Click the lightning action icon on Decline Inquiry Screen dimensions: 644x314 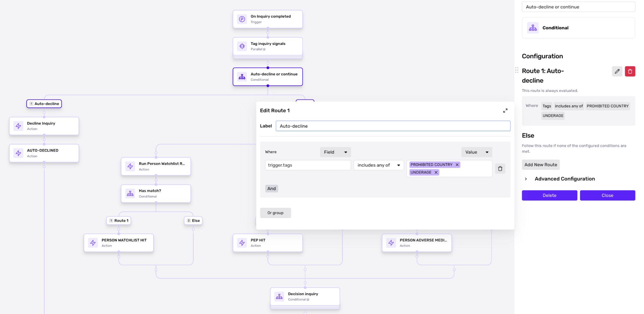point(18,126)
